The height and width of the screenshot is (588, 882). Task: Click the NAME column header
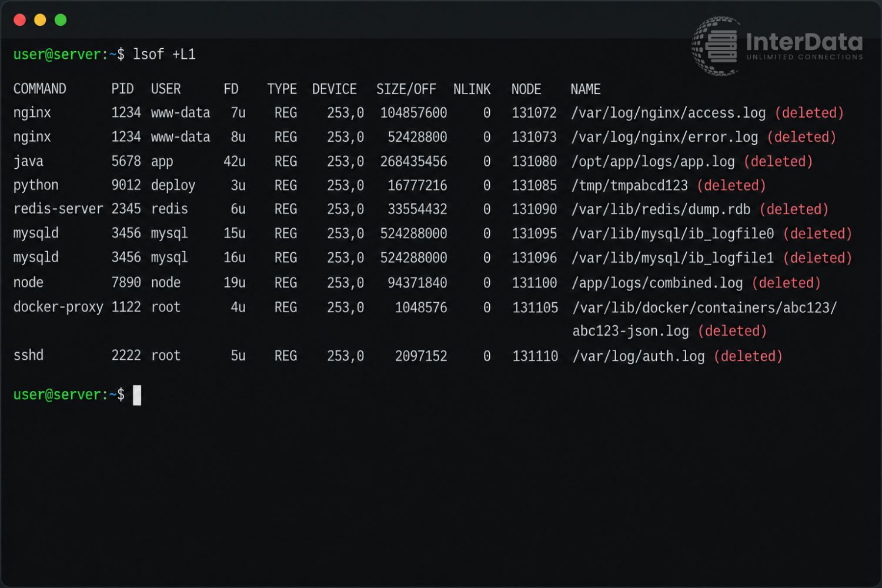(x=586, y=89)
